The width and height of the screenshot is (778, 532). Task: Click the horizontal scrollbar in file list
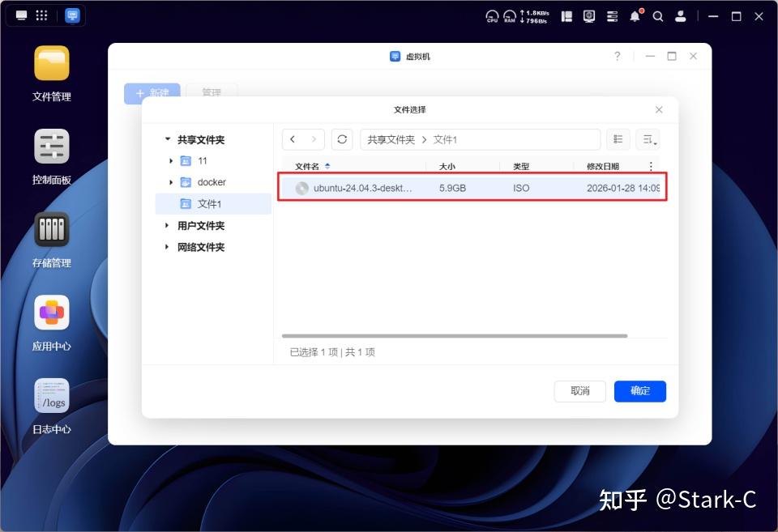(x=455, y=336)
